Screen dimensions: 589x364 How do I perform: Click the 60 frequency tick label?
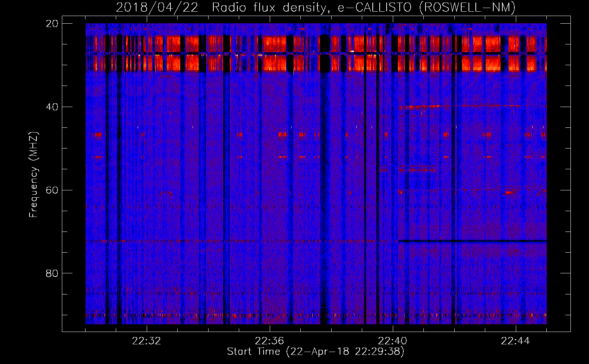[x=52, y=190]
